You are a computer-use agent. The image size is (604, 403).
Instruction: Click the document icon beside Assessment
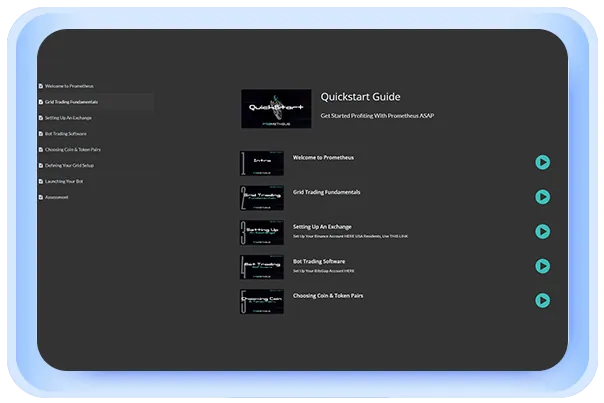click(x=41, y=197)
